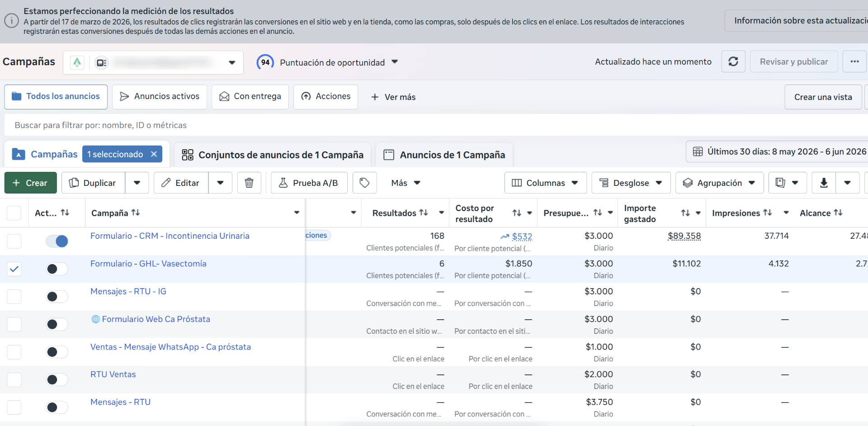Check the Mensajes - RTU - IG row checkbox
Viewport: 868px width, 426px height.
click(14, 297)
